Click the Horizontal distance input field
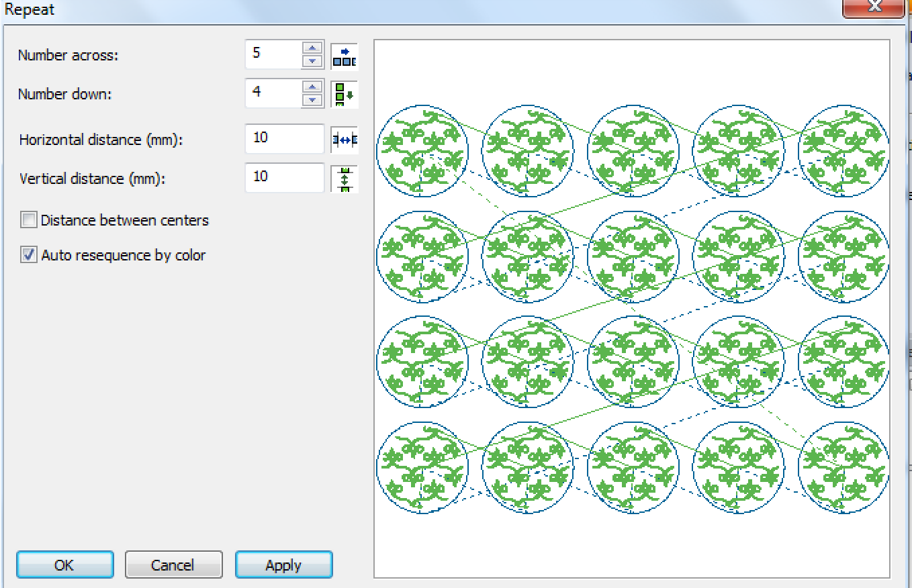 (285, 139)
